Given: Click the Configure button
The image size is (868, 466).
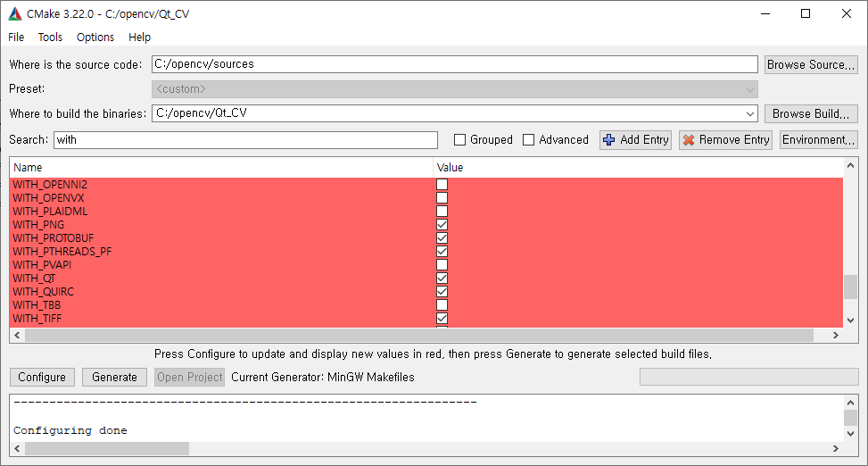Looking at the screenshot, I should tap(42, 378).
